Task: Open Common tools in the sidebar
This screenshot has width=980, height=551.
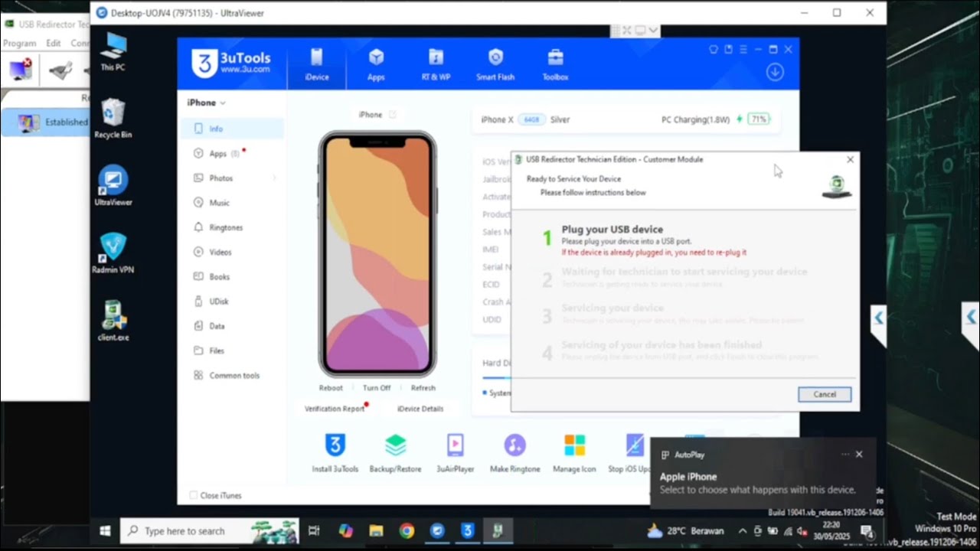Action: (233, 375)
